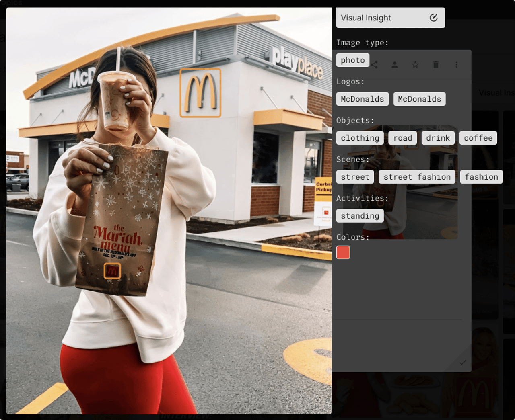Click the 'Image type:' label
Screen dimensions: 515x420
pyautogui.click(x=363, y=43)
